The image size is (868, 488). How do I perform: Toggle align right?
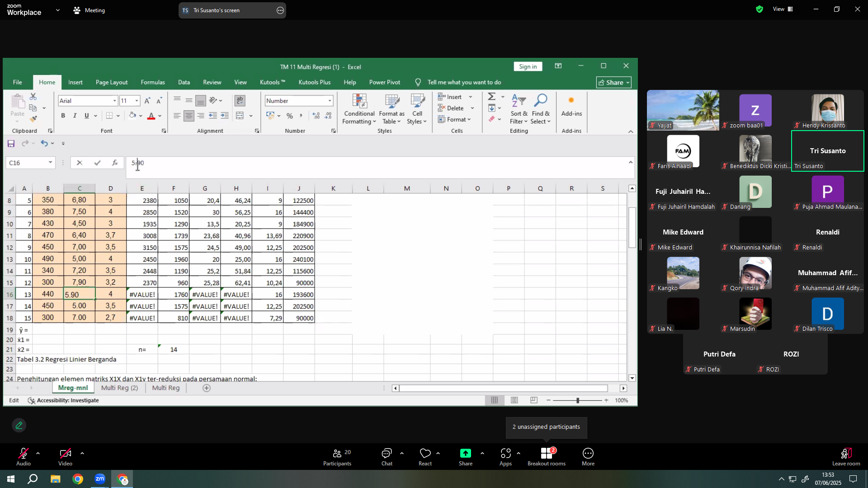point(201,116)
